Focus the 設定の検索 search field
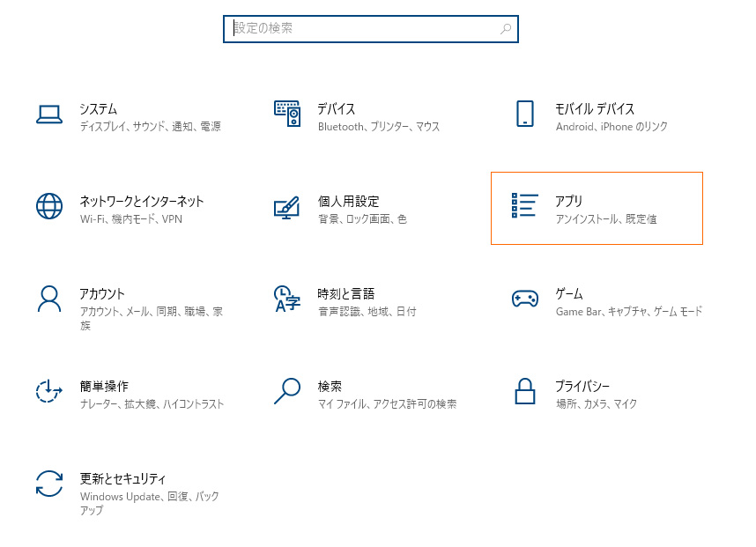The width and height of the screenshot is (756, 547). 371,29
